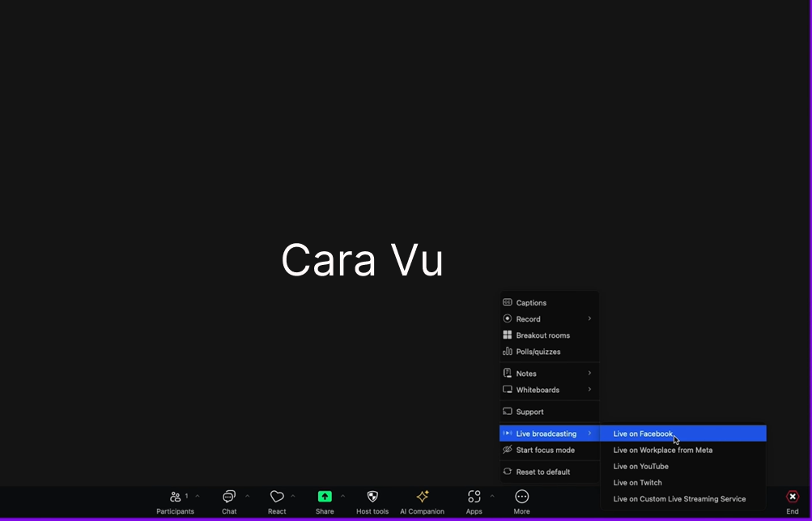This screenshot has height=521, width=812.
Task: Click the More ellipsis icon
Action: coord(521,496)
